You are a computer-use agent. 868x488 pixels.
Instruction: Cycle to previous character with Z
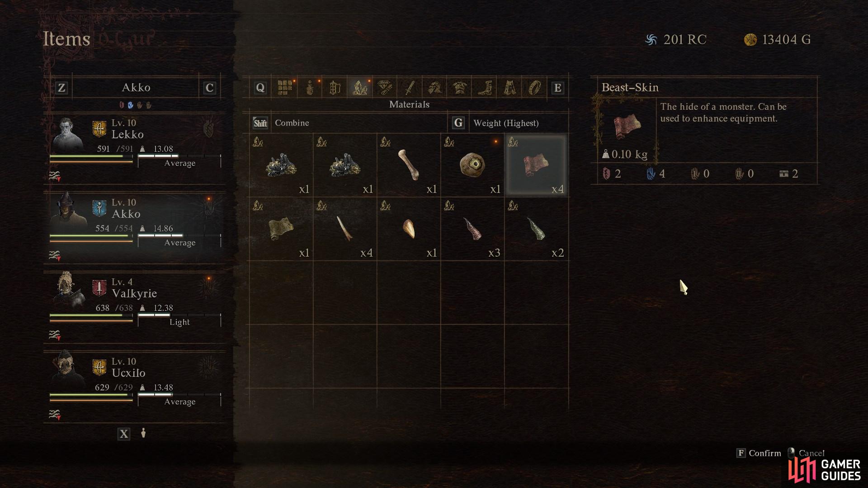point(61,88)
